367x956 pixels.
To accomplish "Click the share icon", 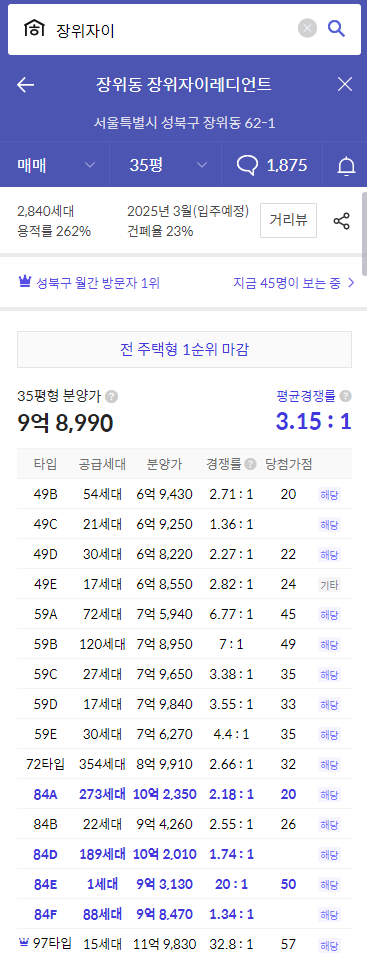I will tap(341, 221).
